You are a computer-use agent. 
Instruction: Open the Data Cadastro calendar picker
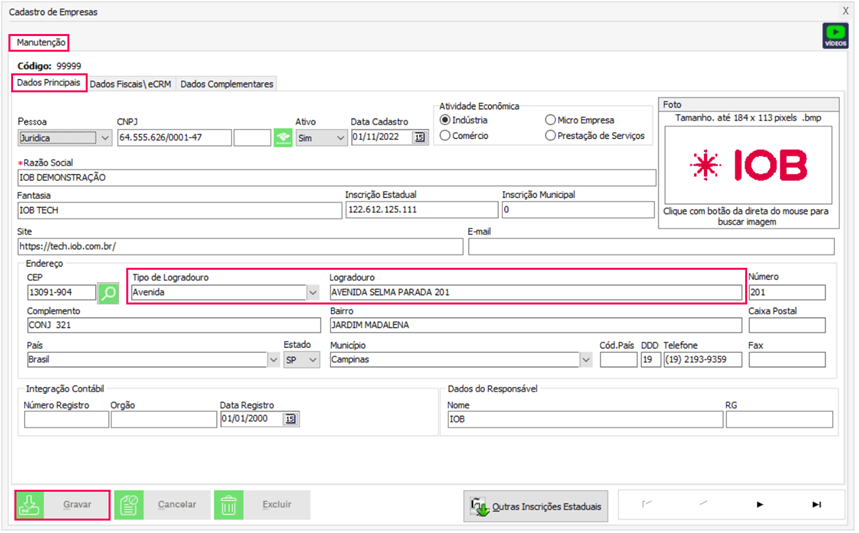coord(419,138)
